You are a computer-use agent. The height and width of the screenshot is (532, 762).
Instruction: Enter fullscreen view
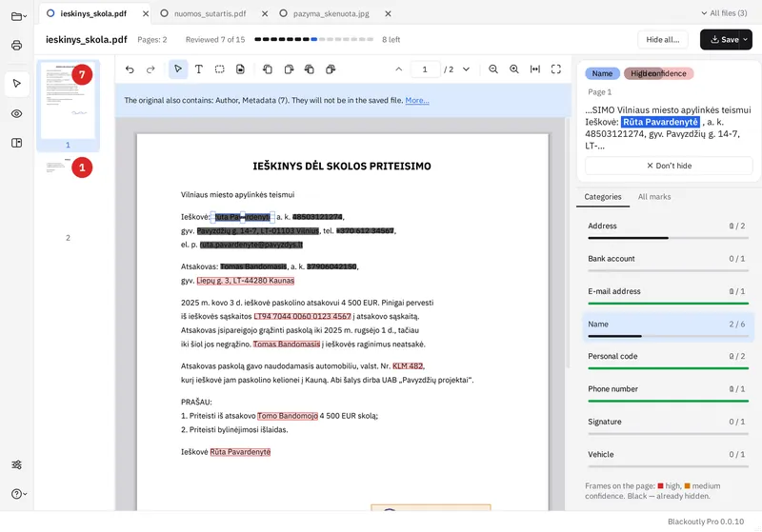(556, 69)
